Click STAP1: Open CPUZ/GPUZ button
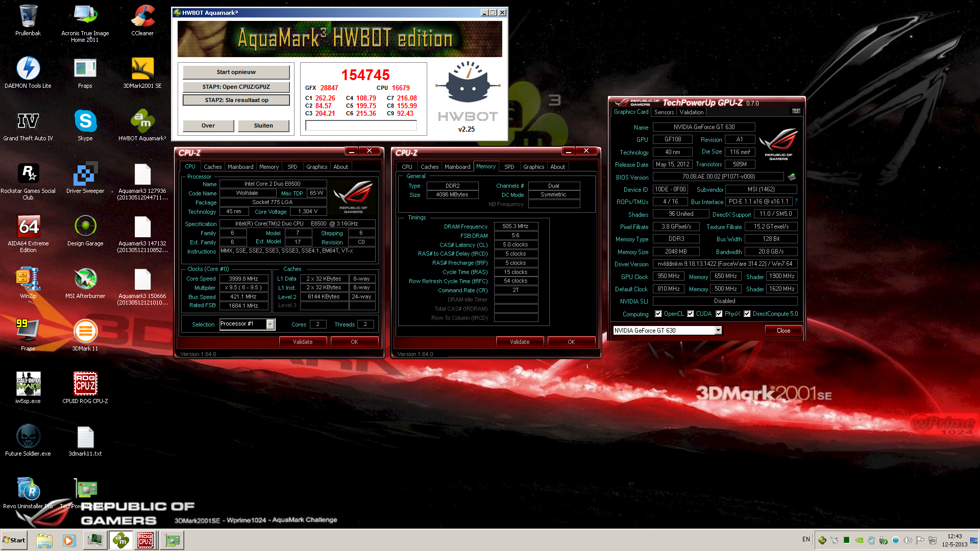Viewport: 980px width, 551px height. pos(236,87)
